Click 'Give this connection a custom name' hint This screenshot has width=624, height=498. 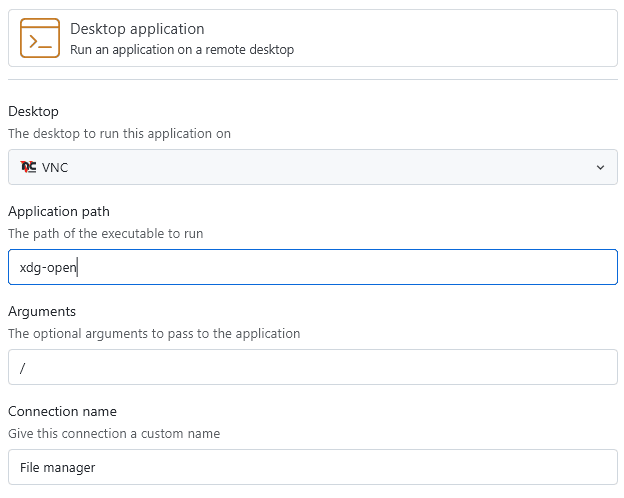coord(114,433)
